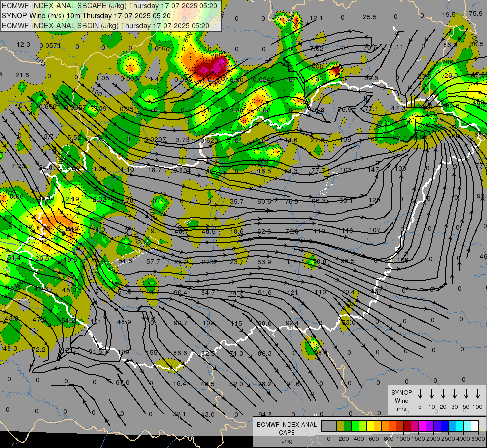Screen dimensions: 487x448
Task: Click the 100 m/s wind arrow in legend
Action: [x=478, y=394]
